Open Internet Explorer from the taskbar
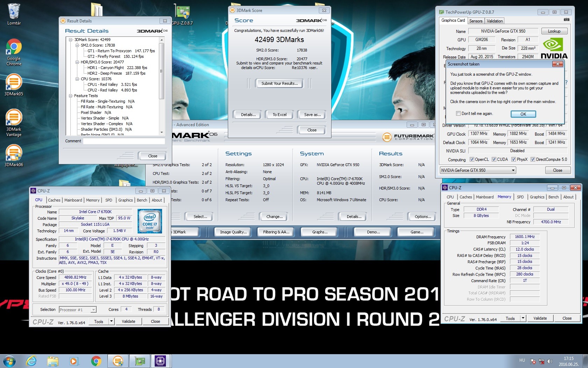This screenshot has height=368, width=588. [31, 361]
